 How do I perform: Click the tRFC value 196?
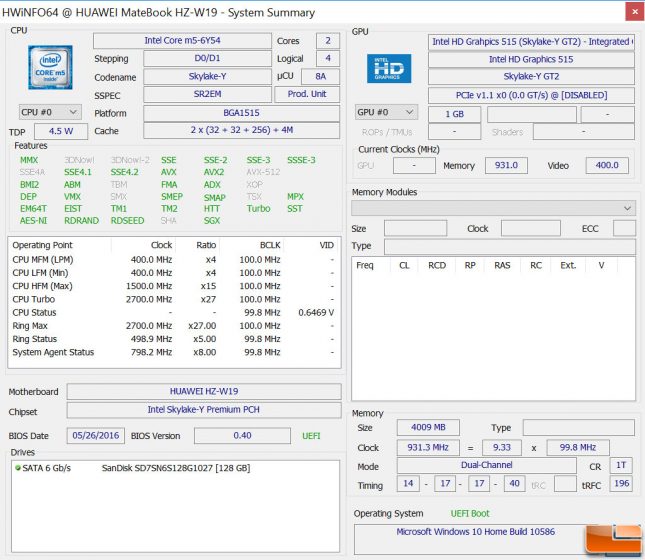coord(621,483)
